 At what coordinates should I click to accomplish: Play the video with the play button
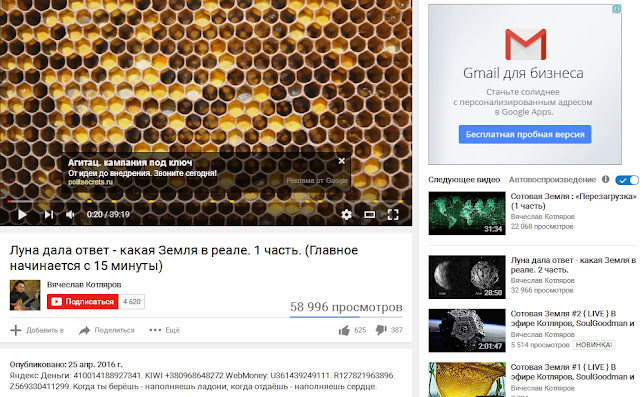pyautogui.click(x=22, y=214)
